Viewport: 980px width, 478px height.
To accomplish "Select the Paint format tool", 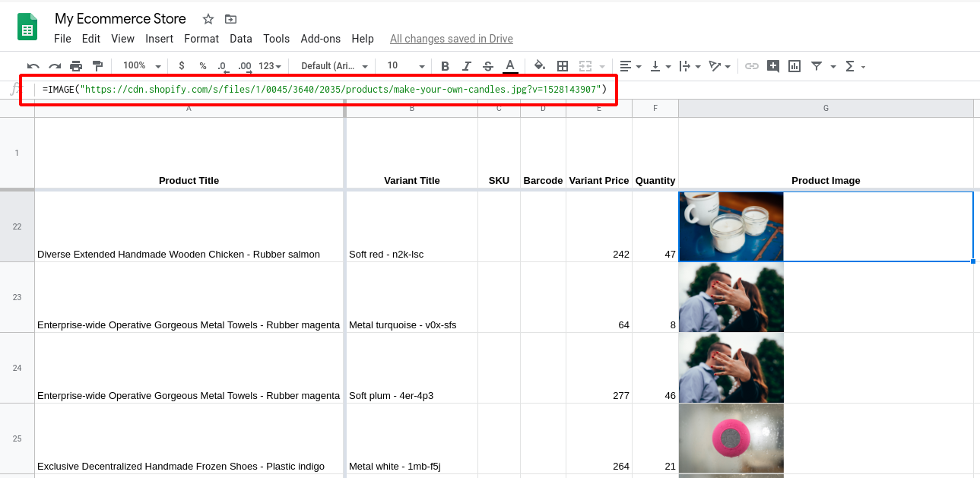I will pyautogui.click(x=97, y=66).
